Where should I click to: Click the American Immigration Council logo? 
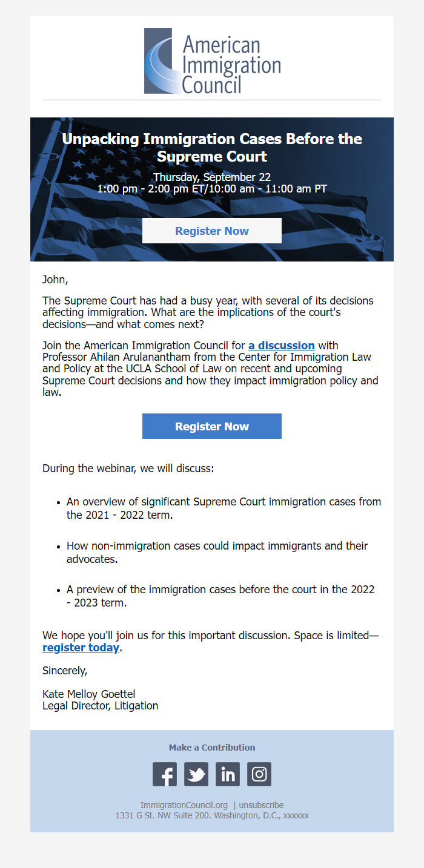tap(212, 61)
